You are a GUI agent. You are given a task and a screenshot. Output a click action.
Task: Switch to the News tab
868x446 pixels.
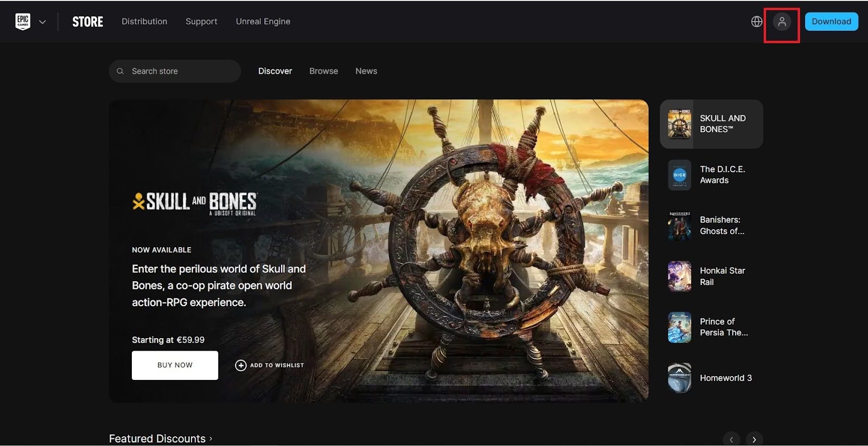[x=366, y=71]
